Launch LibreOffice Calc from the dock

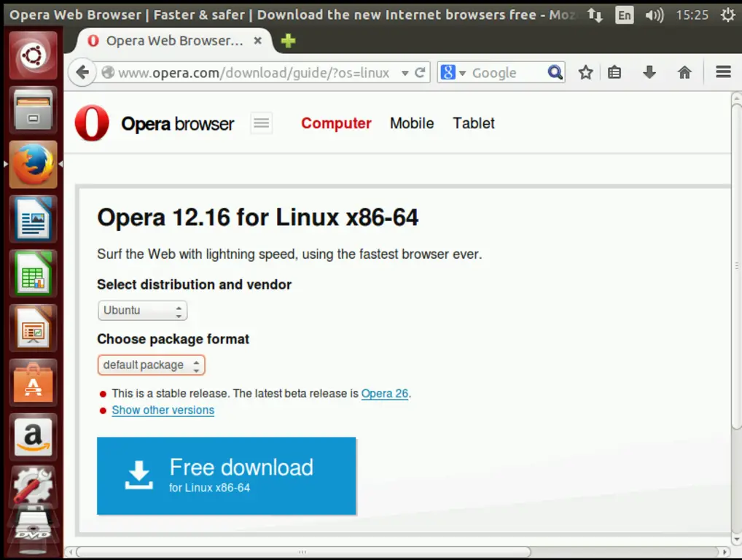(33, 273)
